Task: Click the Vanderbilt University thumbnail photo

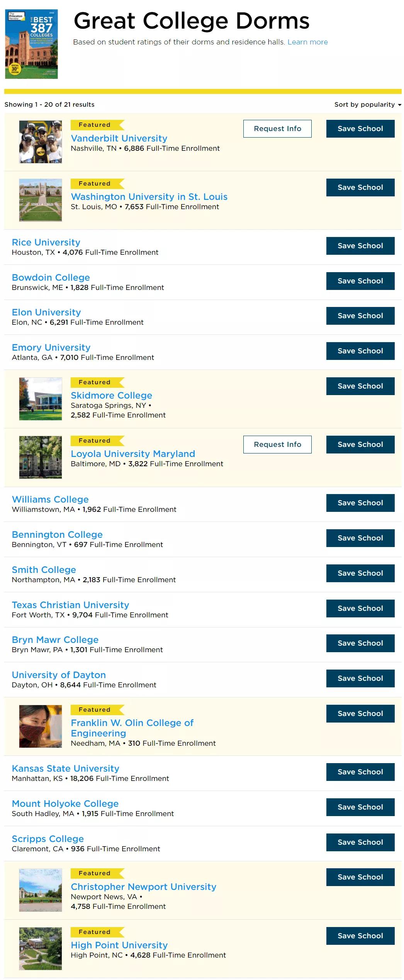Action: (x=41, y=142)
